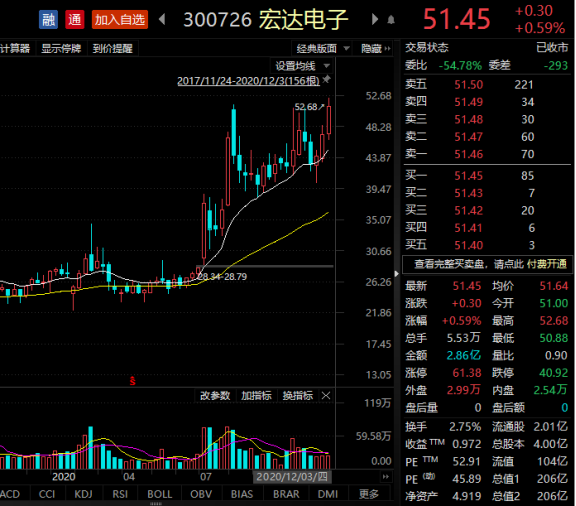The width and height of the screenshot is (576, 506).
Task: Hide side panel with 隐藏 button
Action: (375, 48)
